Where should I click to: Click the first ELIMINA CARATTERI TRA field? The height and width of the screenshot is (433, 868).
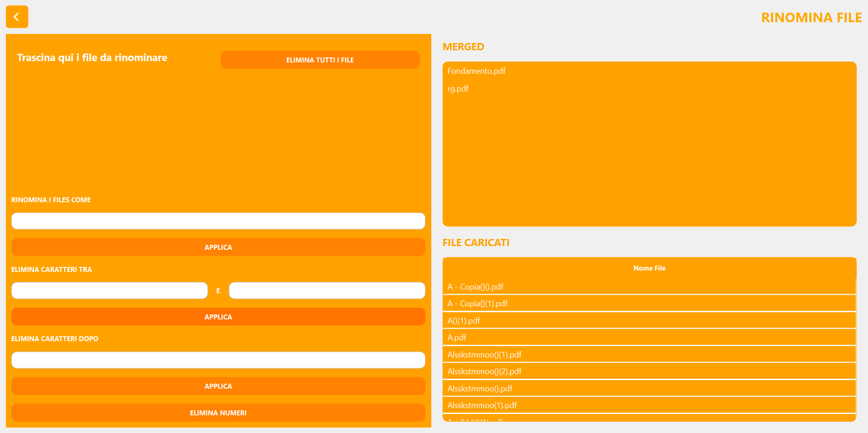[x=109, y=290]
